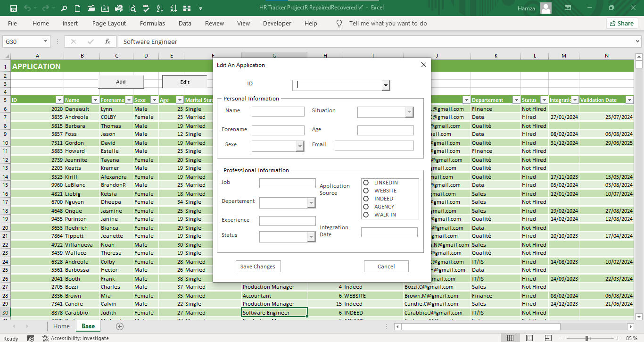Run the Spelling check icon
Viewport: 644px width, 342px height.
(x=146, y=8)
